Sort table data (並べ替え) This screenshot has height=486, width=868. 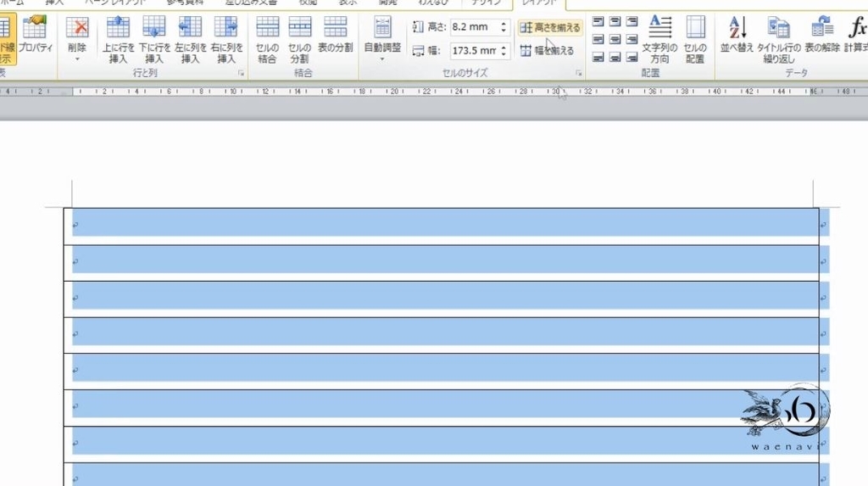(737, 35)
